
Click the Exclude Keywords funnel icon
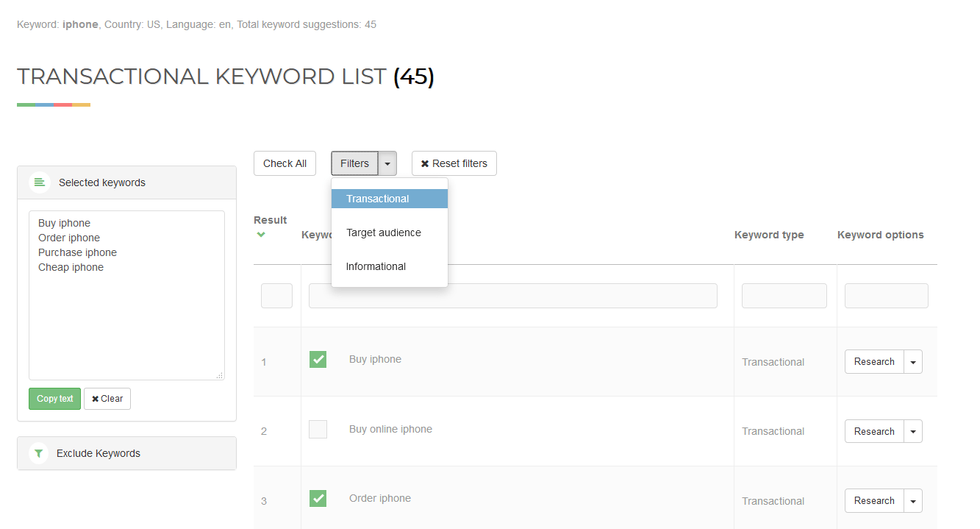point(38,452)
